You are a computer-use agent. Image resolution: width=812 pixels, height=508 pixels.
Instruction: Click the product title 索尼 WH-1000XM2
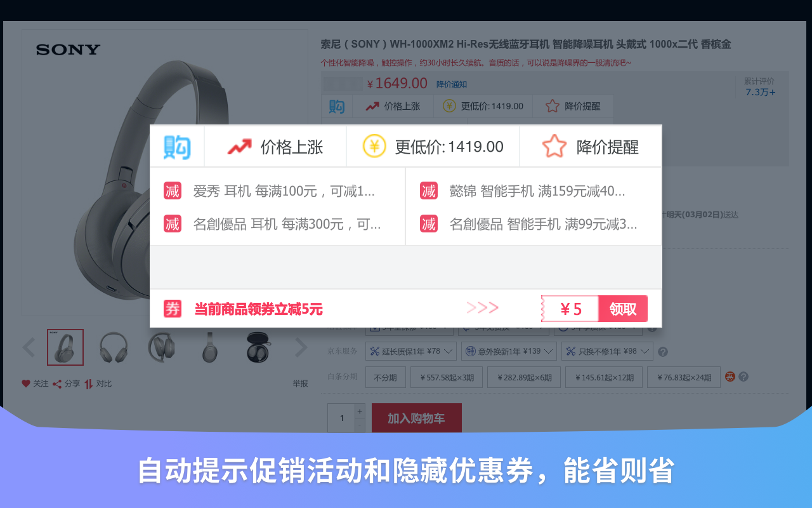[526, 44]
